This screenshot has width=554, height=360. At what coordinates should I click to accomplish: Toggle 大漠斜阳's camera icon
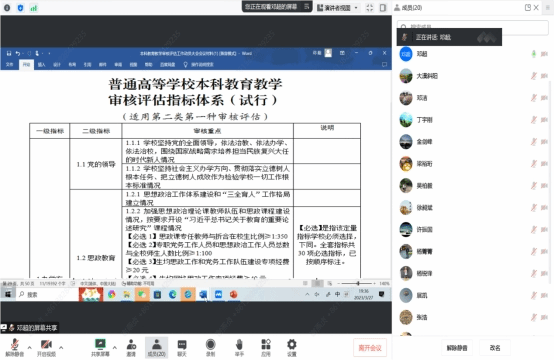coord(544,76)
